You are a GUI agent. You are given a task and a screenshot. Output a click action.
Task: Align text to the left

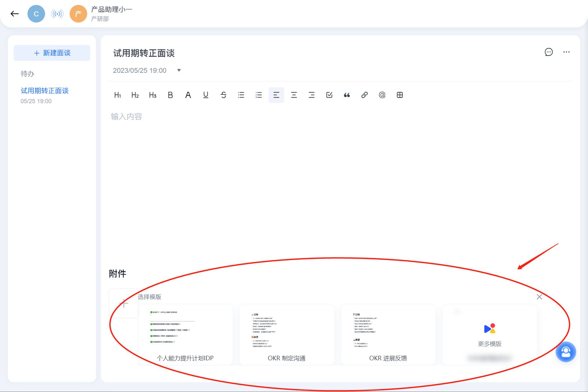click(x=276, y=95)
